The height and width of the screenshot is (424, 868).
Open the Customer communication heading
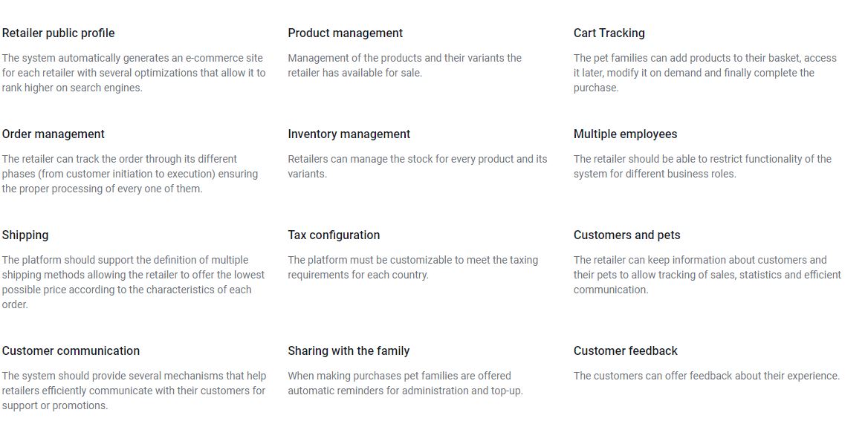coord(71,351)
